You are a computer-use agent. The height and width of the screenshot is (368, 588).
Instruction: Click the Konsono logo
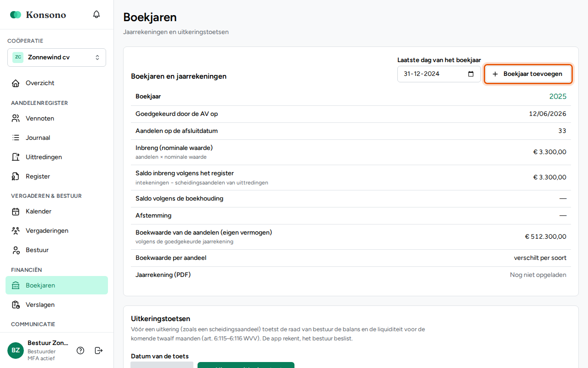coord(38,15)
